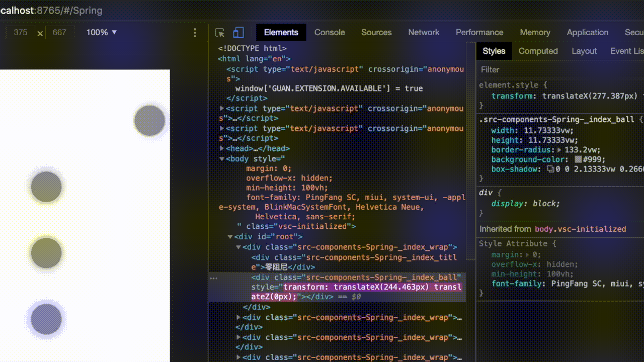Activate the inspect element picker icon

click(220, 33)
